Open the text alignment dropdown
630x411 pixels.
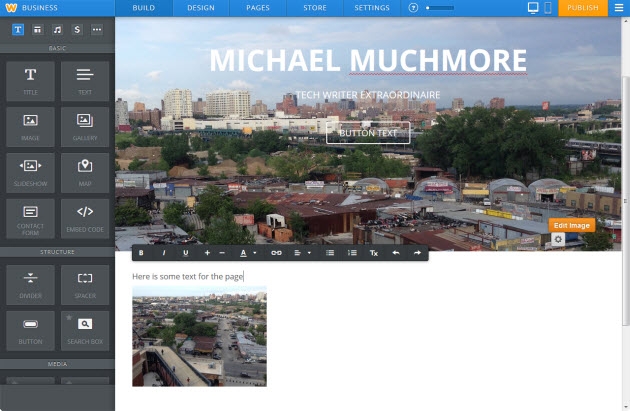302,253
